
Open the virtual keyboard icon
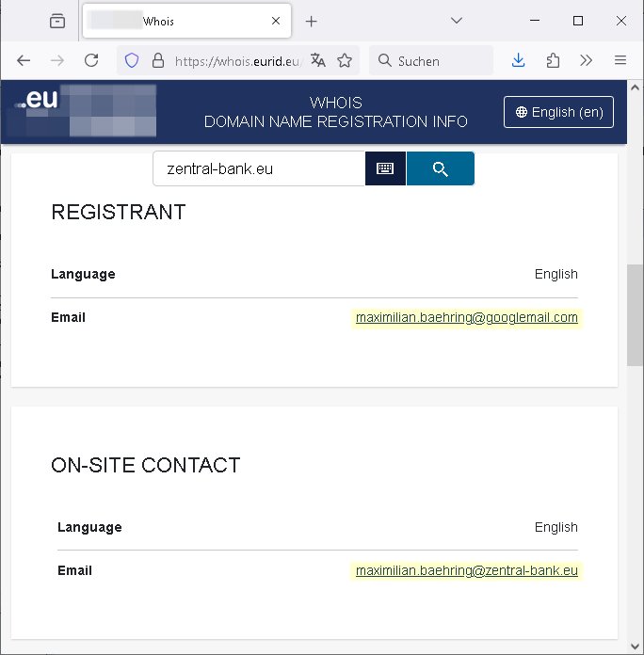(x=385, y=168)
